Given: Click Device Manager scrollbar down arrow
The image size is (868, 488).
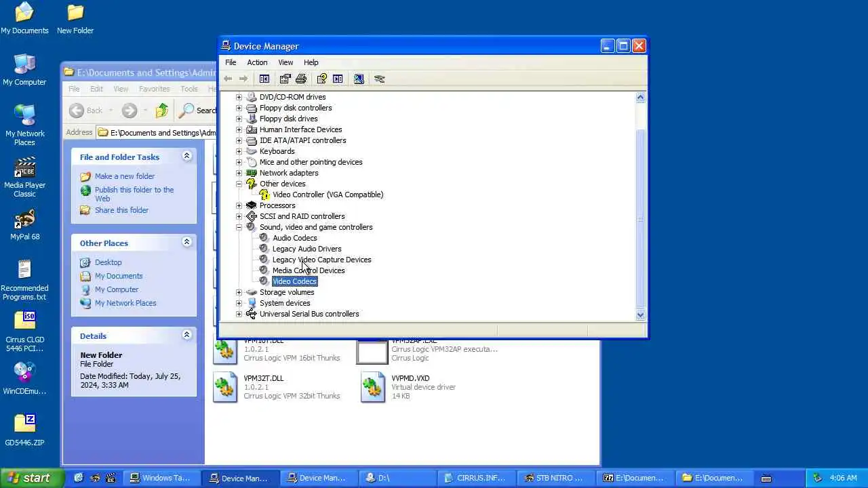Looking at the screenshot, I should [640, 314].
